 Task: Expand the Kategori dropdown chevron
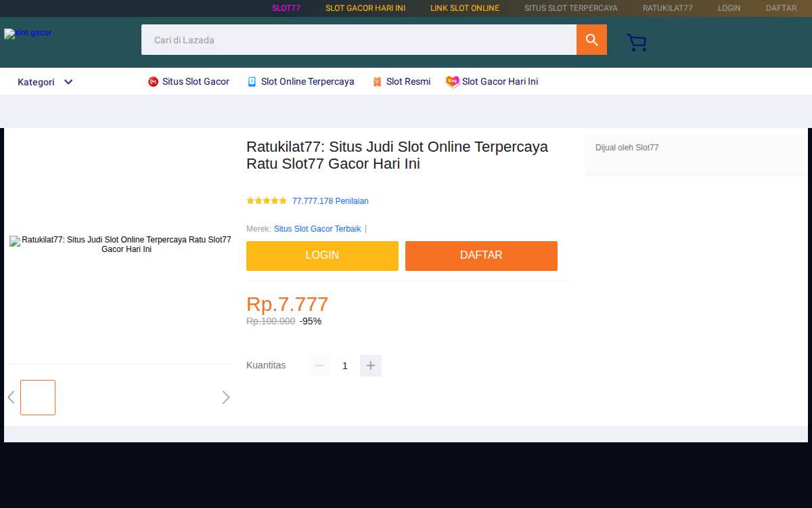(68, 82)
